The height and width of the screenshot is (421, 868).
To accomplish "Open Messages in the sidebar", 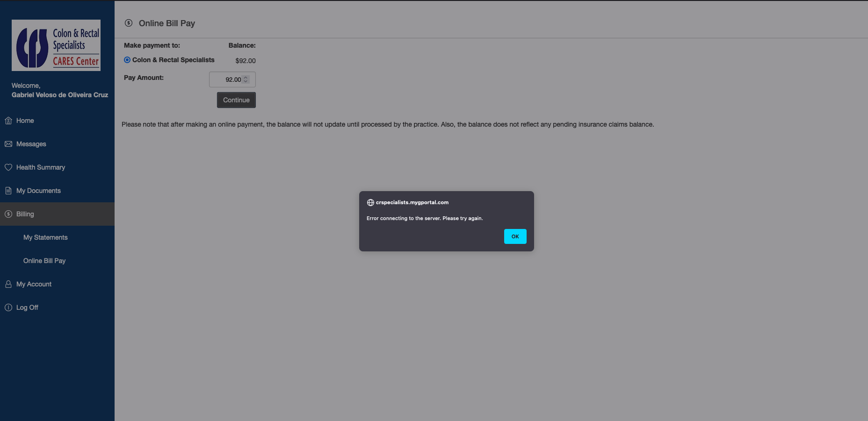I will click(57, 144).
